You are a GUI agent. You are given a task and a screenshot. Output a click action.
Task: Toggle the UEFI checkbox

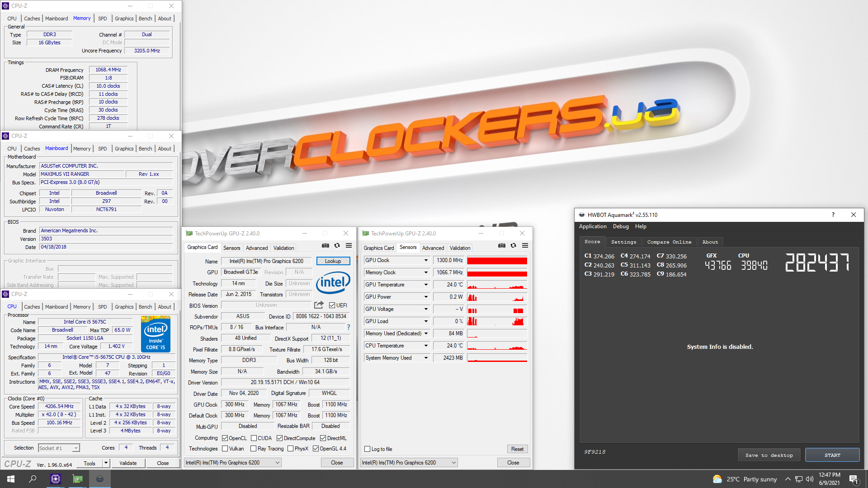click(332, 305)
